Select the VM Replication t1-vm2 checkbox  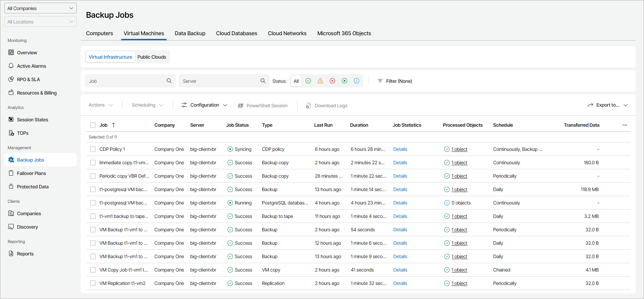pos(93,283)
